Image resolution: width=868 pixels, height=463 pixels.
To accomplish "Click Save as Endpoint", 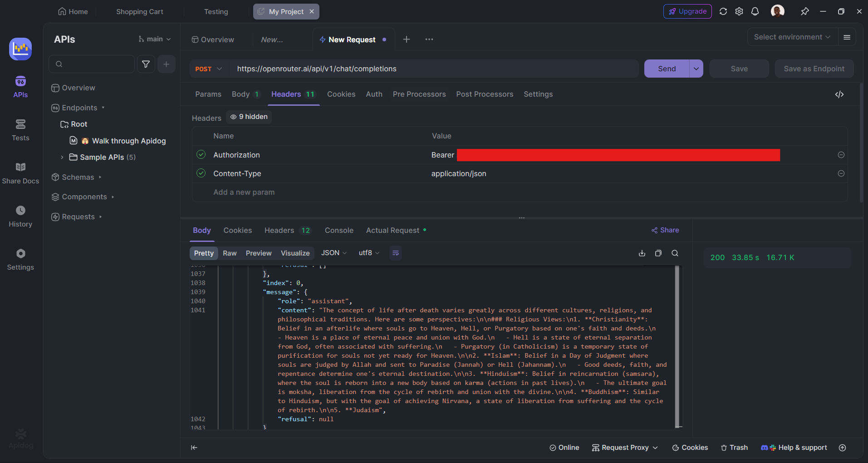I will (814, 69).
